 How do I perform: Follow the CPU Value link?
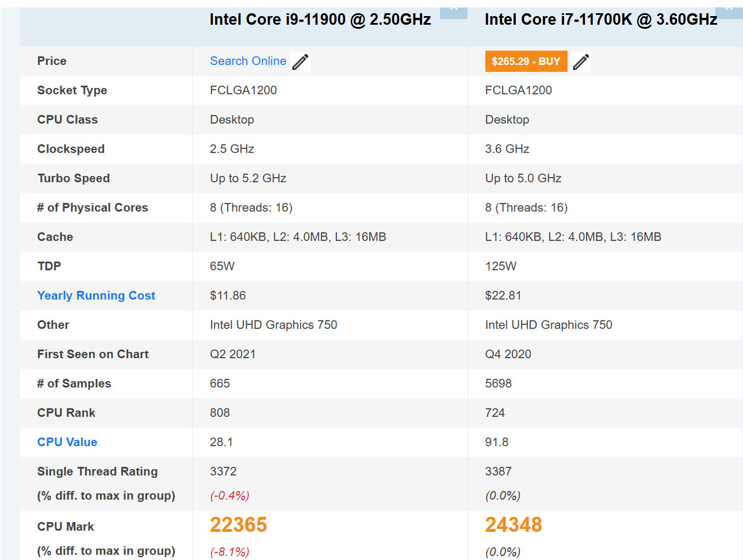tap(67, 442)
